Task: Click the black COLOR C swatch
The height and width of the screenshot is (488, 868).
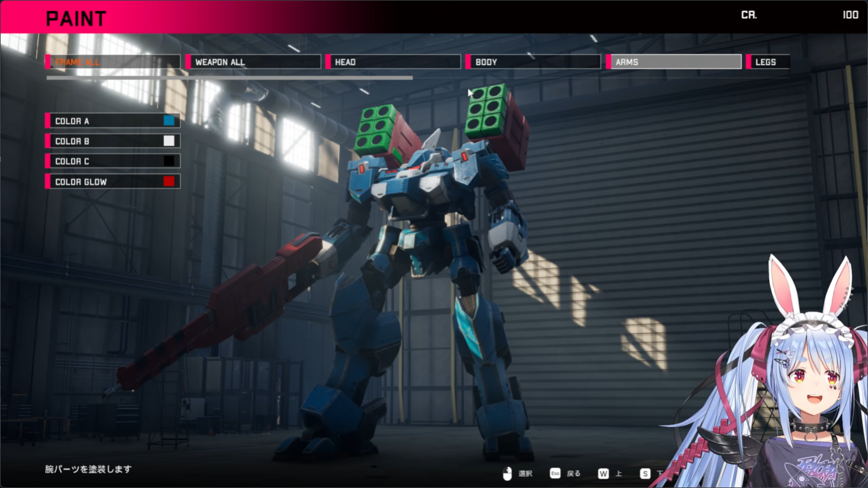Action: click(x=169, y=161)
